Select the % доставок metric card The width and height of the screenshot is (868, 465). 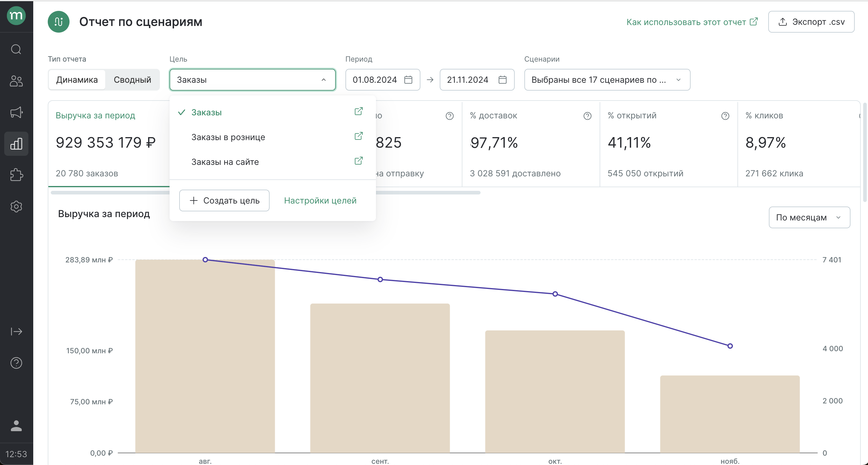[531, 144]
